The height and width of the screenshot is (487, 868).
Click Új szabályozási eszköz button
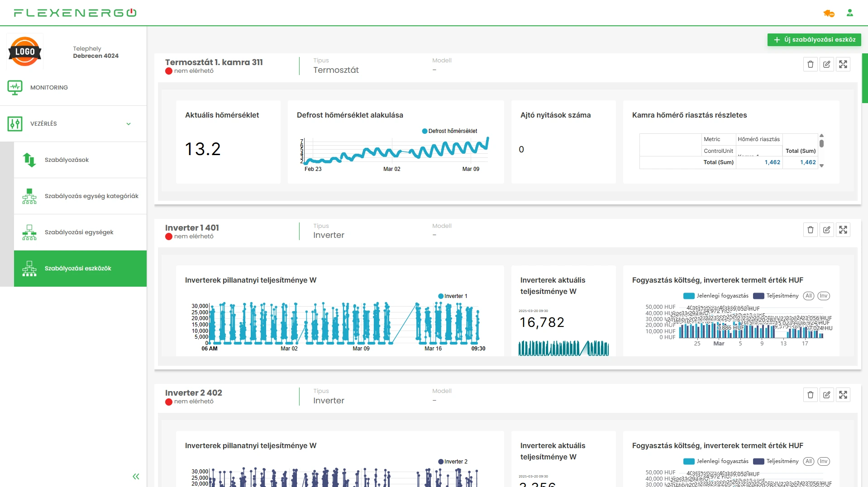coord(814,40)
